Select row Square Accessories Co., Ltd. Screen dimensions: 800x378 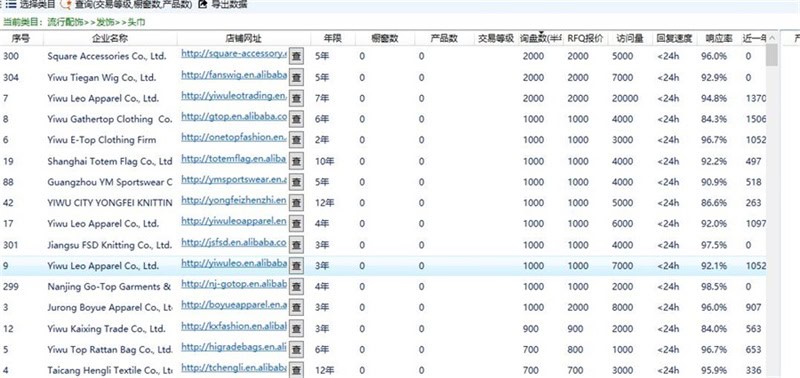383,57
